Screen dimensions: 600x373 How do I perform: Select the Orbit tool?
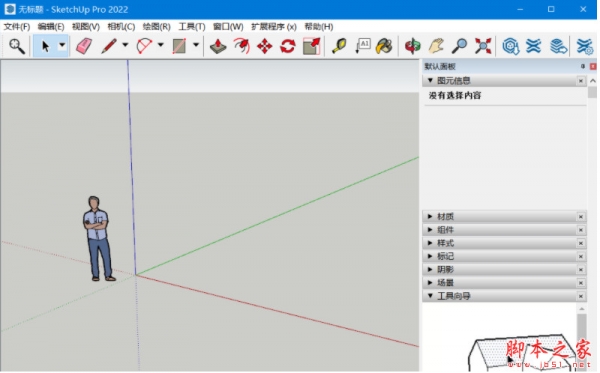(x=413, y=46)
